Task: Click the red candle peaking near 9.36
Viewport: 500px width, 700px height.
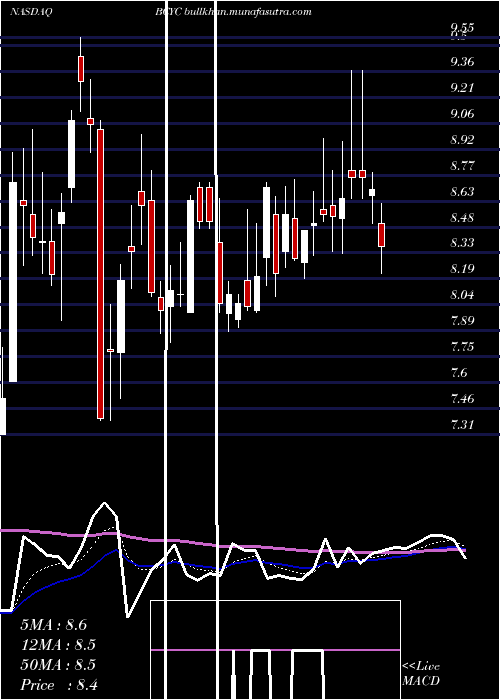Action: click(x=81, y=69)
